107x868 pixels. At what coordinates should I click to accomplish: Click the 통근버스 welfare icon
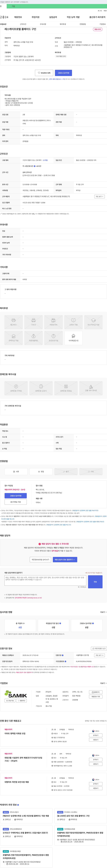[x=13, y=322]
